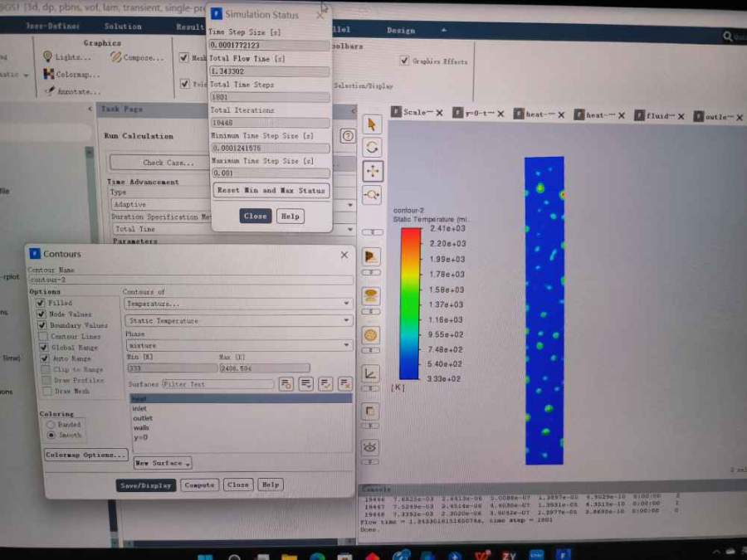Toggle the Boundary Values checkbox
The width and height of the screenshot is (747, 560).
[x=41, y=324]
